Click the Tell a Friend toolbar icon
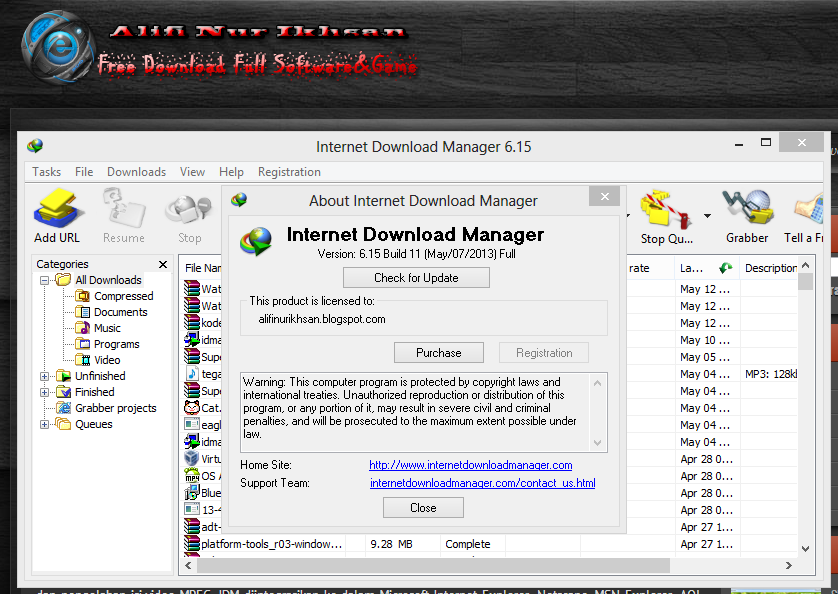 804,217
